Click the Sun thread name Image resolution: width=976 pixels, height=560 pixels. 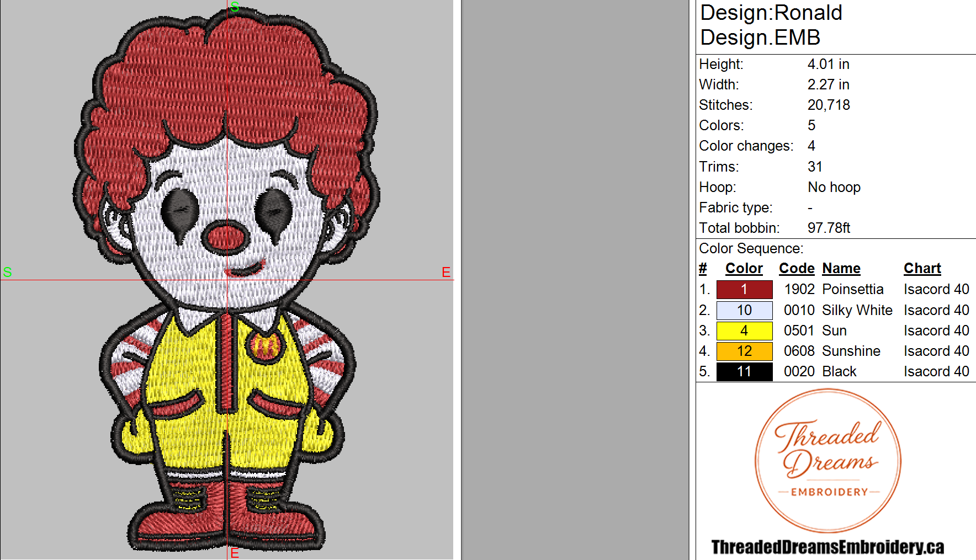click(x=834, y=330)
